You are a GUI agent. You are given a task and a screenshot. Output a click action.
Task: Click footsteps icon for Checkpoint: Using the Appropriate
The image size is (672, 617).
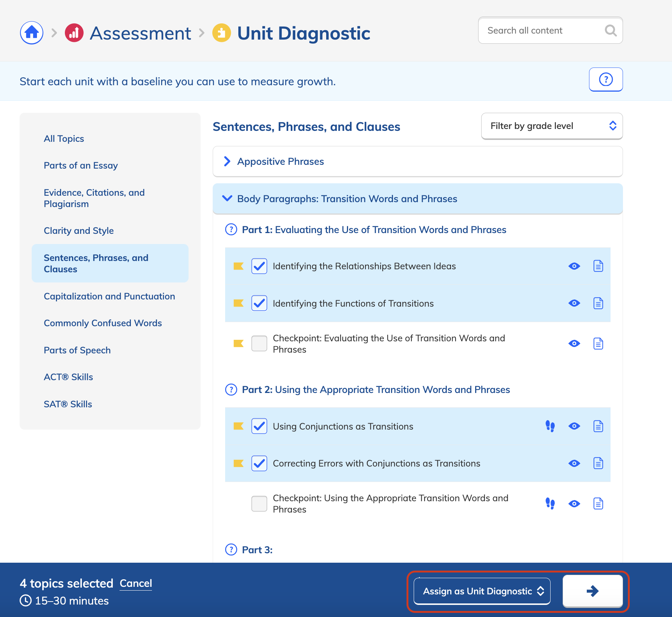coord(550,503)
